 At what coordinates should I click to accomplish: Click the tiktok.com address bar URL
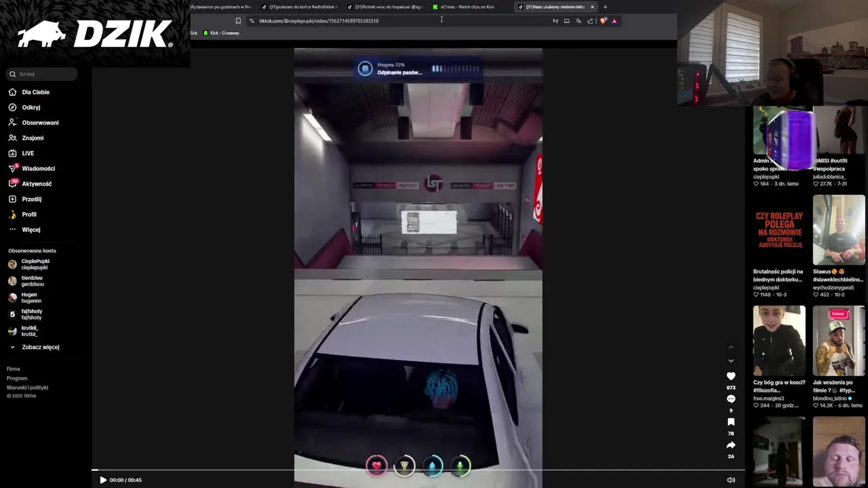[319, 21]
